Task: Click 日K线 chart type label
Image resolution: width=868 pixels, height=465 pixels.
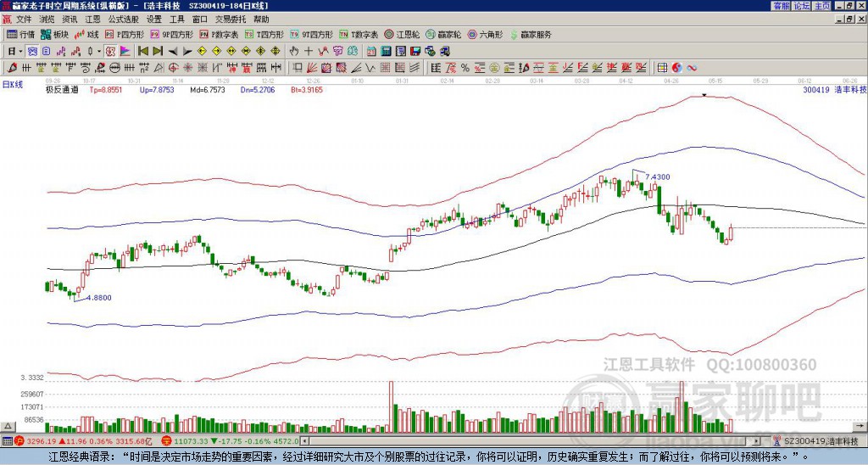Action: [x=13, y=84]
